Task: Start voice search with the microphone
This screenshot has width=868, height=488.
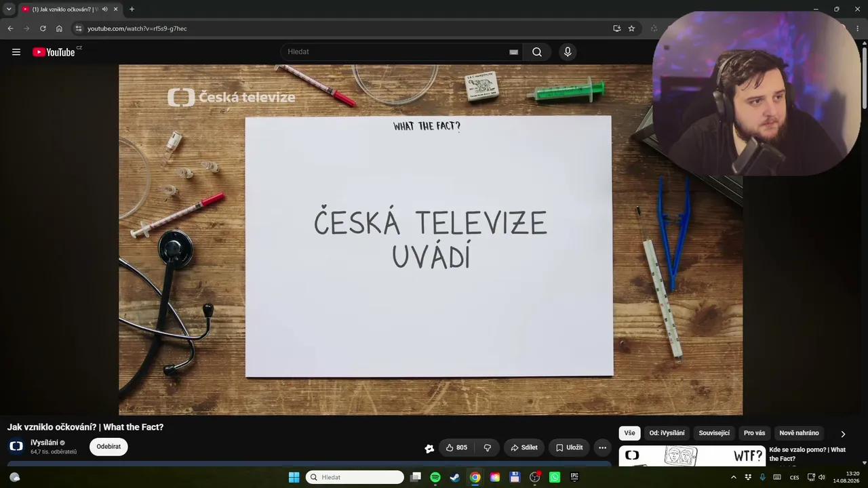Action: [568, 52]
